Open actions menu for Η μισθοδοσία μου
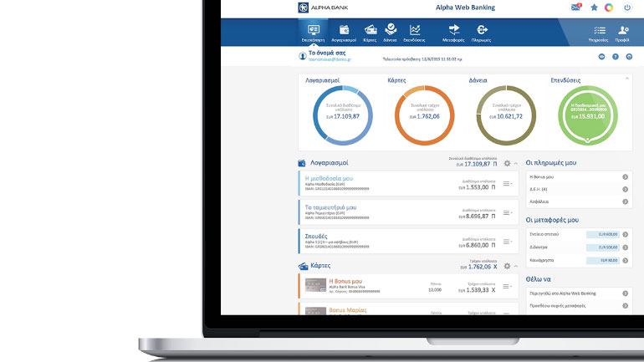Image resolution: width=644 pixels, height=362 pixels. point(507,184)
